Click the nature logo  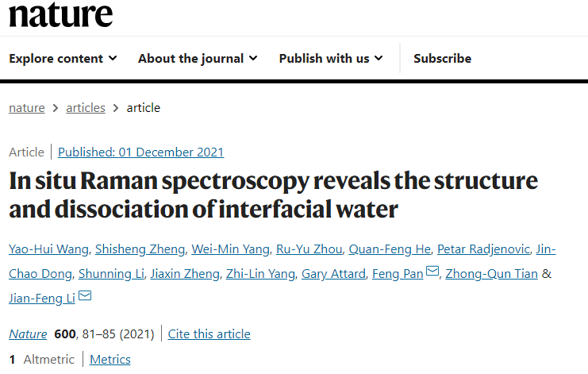[x=61, y=14]
